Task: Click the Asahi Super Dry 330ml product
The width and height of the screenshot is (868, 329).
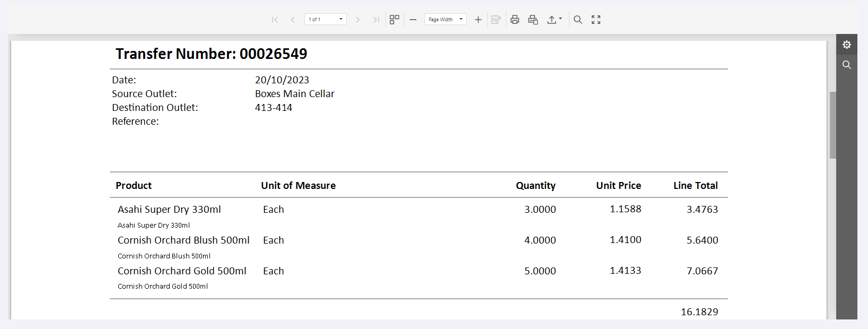Action: click(169, 210)
